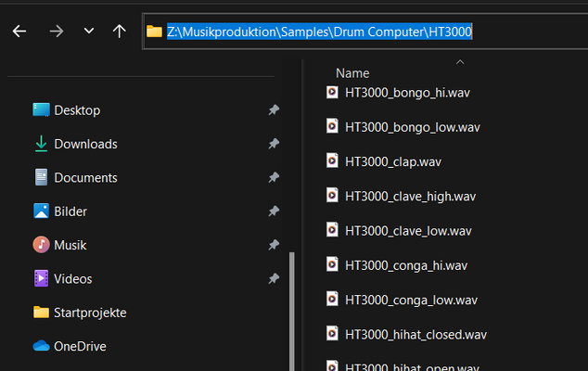588x371 pixels.
Task: Click the highlighted HT3000 path field
Action: 319,32
